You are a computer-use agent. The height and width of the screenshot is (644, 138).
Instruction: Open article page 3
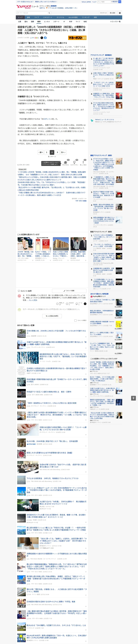tap(57, 152)
